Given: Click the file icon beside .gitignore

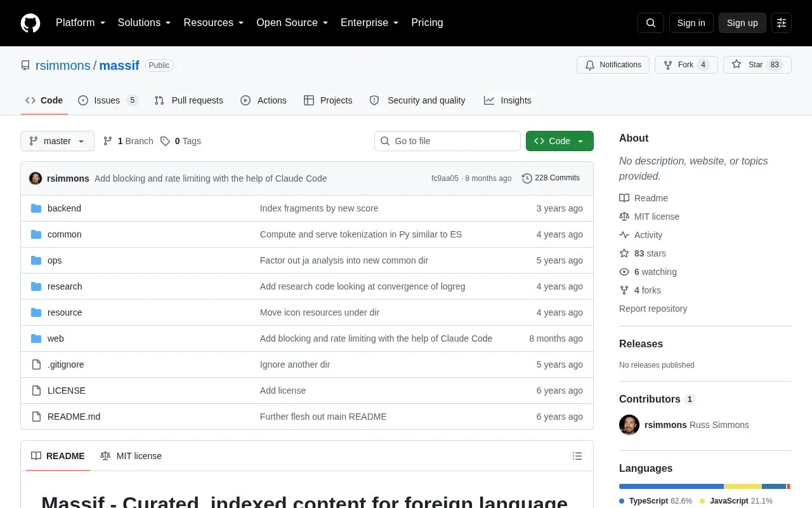Looking at the screenshot, I should pos(36,364).
